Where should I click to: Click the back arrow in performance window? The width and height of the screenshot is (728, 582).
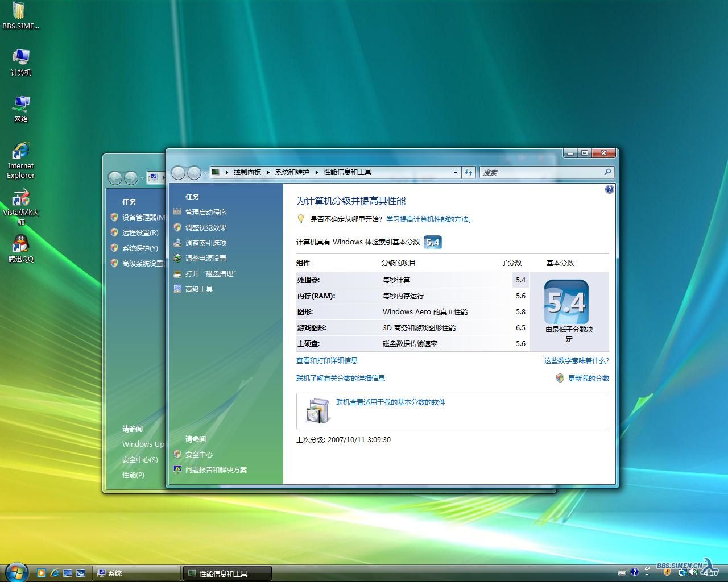tap(179, 172)
